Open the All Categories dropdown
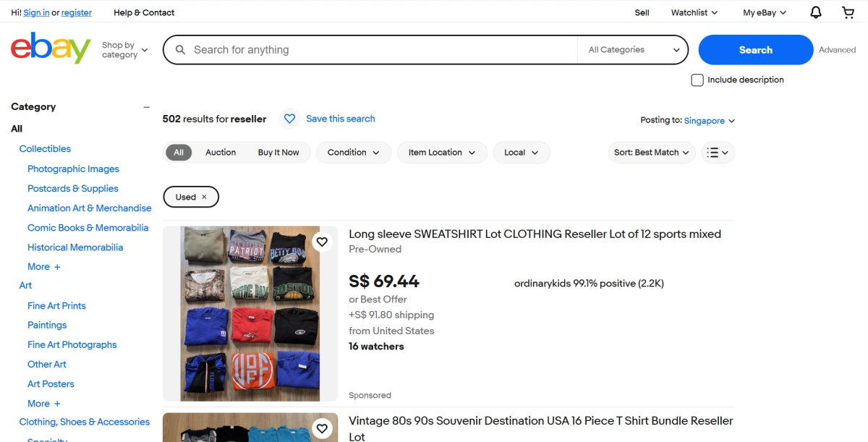 pyautogui.click(x=633, y=50)
